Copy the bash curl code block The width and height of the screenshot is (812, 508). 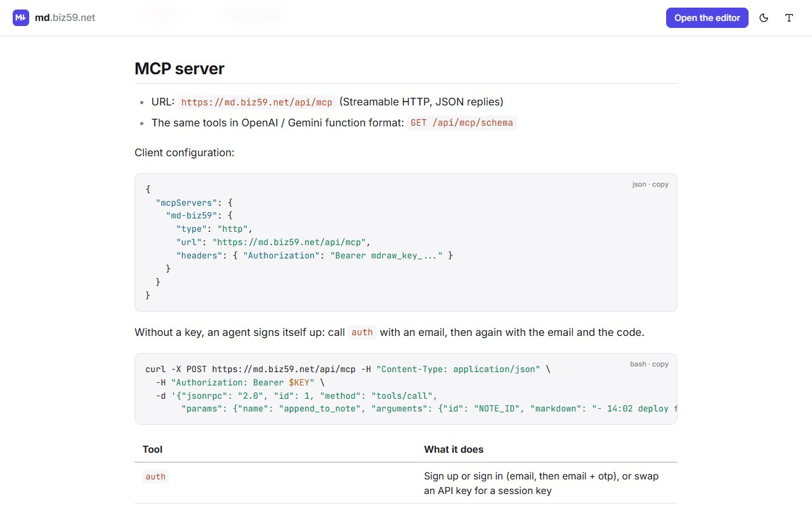click(649, 364)
